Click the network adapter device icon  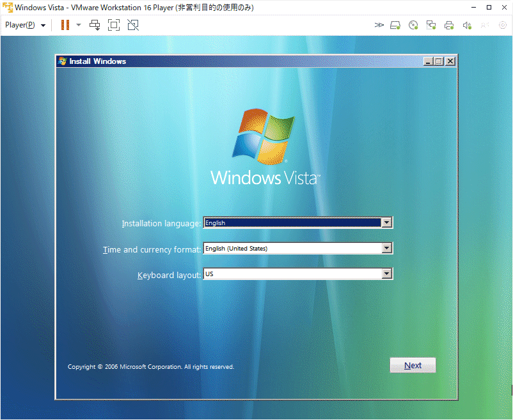[431, 25]
